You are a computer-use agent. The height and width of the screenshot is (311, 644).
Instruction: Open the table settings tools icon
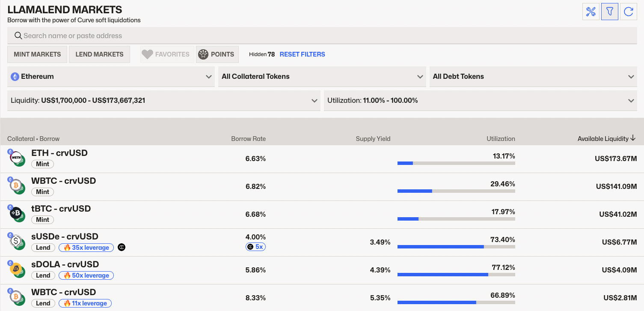coord(591,12)
